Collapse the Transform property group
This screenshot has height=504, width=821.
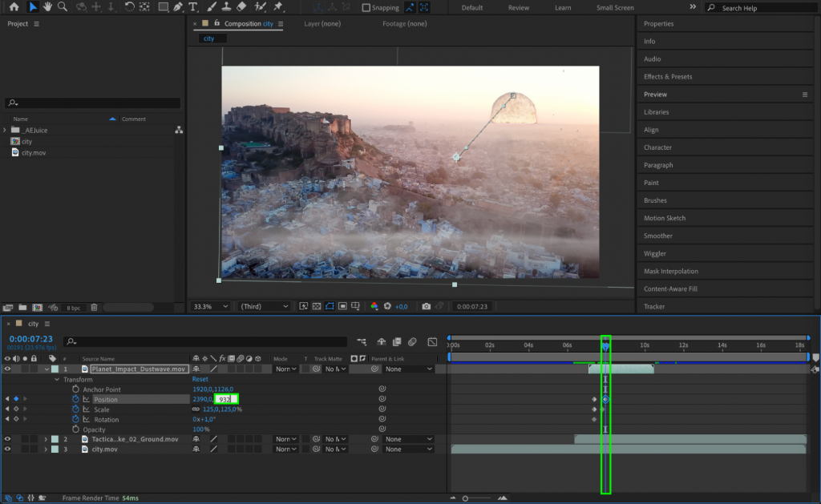coord(57,379)
